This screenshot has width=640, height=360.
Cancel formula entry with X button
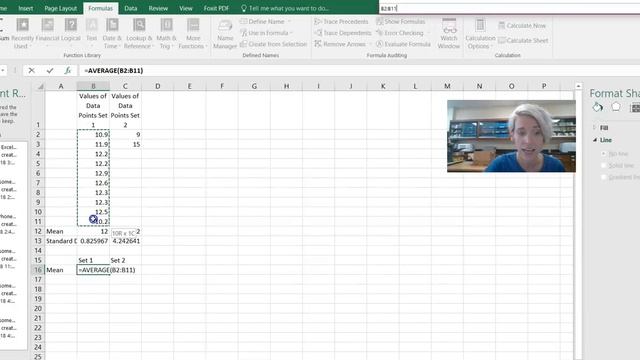point(31,71)
